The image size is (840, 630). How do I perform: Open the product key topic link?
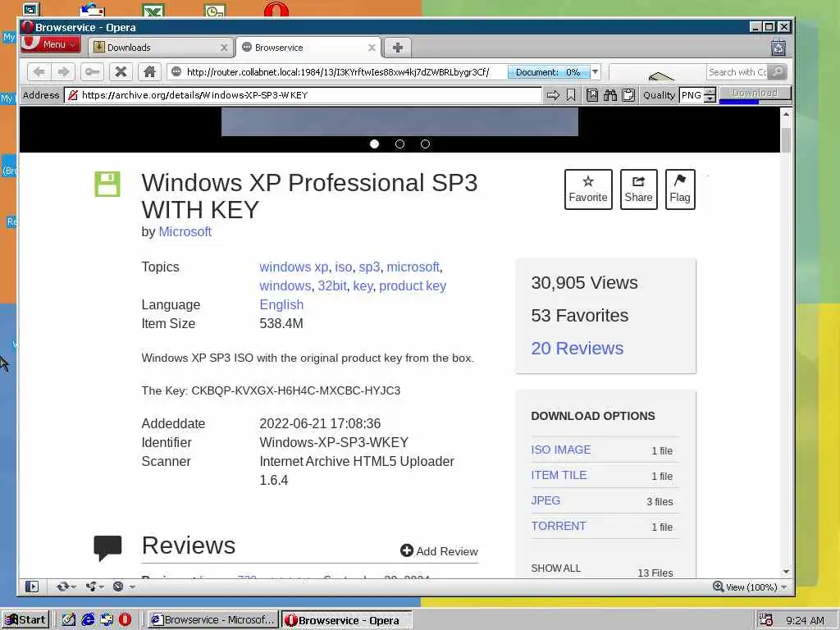[x=413, y=285]
